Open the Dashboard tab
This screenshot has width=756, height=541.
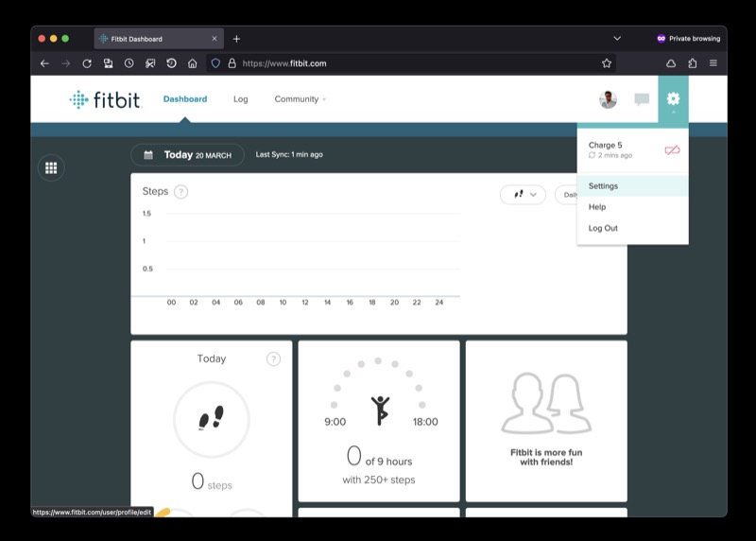pos(184,99)
